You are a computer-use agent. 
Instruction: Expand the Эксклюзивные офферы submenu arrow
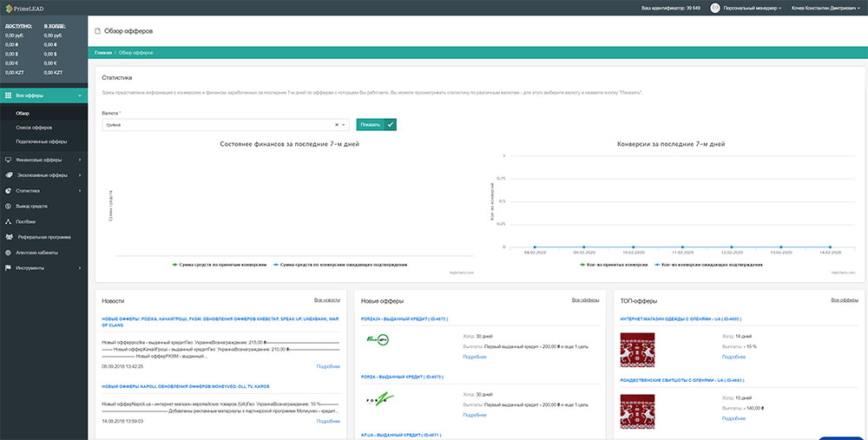[80, 175]
